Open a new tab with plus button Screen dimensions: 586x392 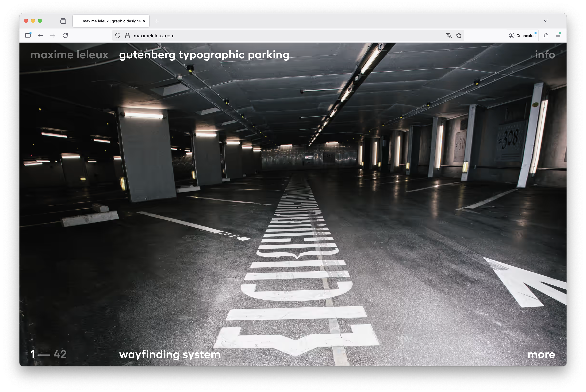tap(157, 21)
